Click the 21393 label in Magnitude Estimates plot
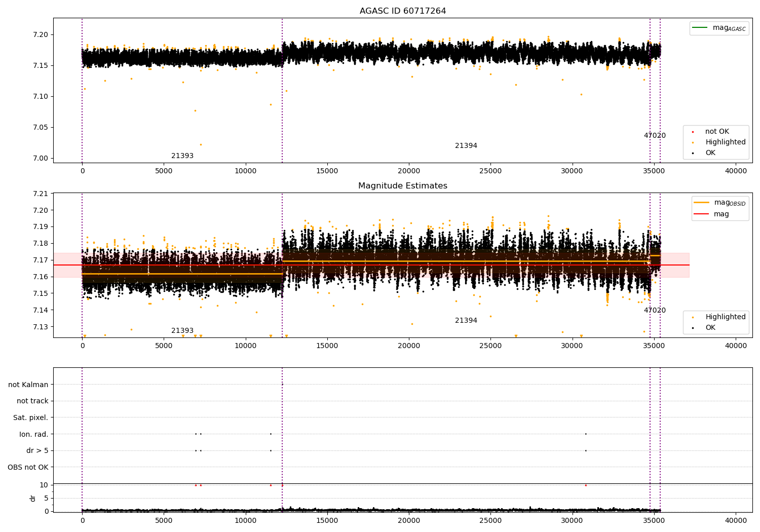 coord(182,331)
